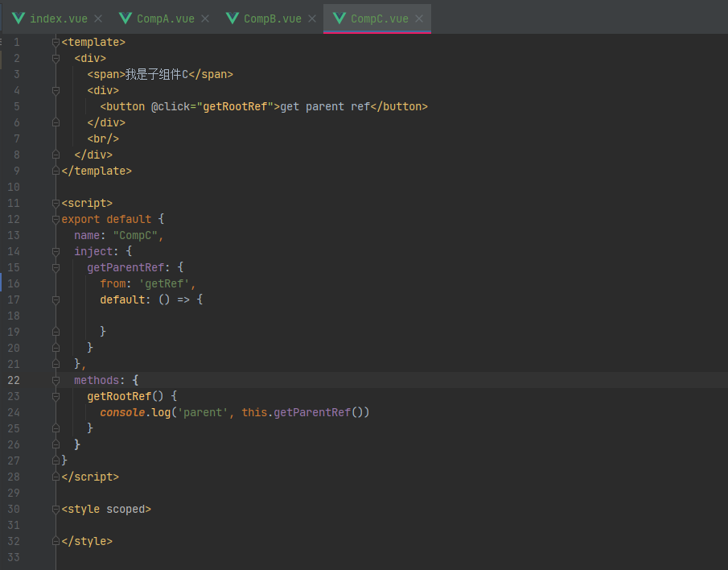Click fold end marker at </style> line 32
Screen dimensions: 728x570
point(56,541)
